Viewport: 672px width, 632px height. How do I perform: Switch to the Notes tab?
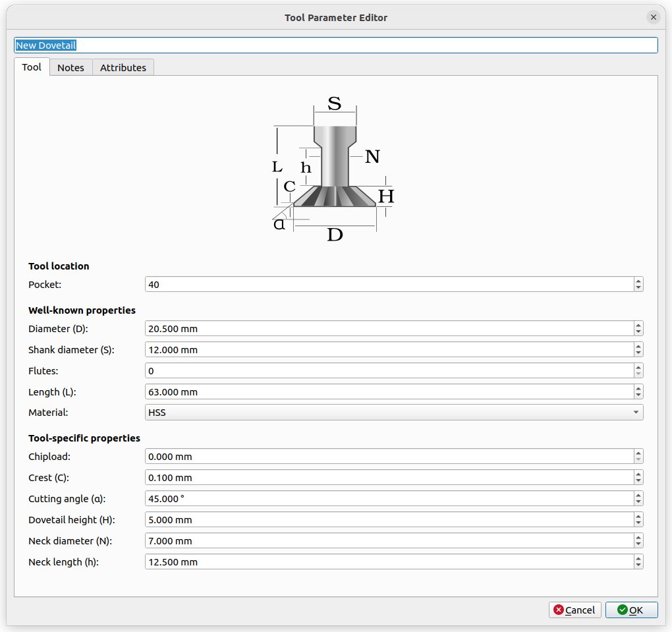pyautogui.click(x=70, y=68)
